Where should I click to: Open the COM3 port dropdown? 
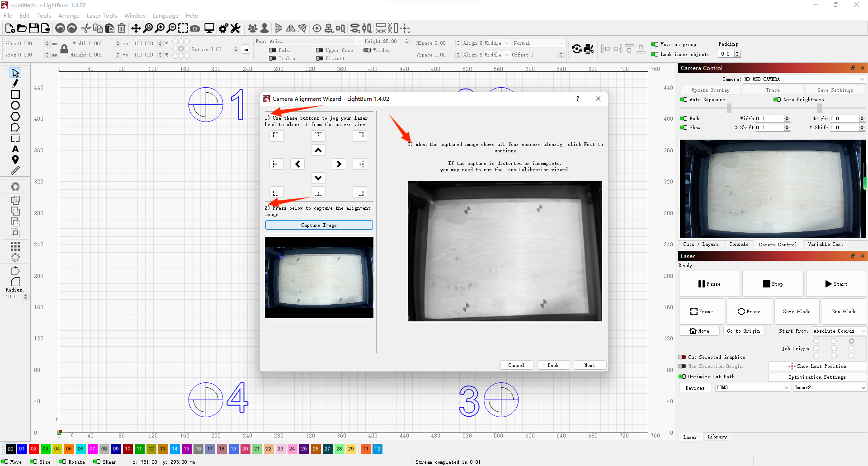tap(752, 387)
